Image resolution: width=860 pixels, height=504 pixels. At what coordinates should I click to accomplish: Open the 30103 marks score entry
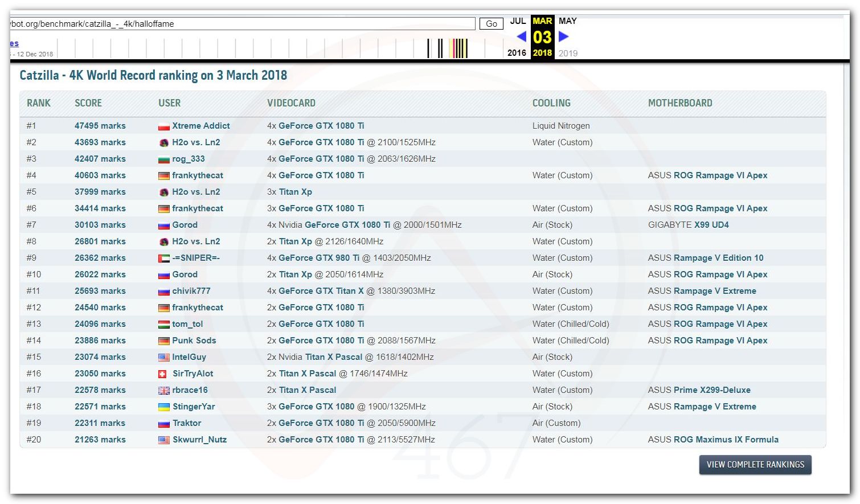coord(100,225)
